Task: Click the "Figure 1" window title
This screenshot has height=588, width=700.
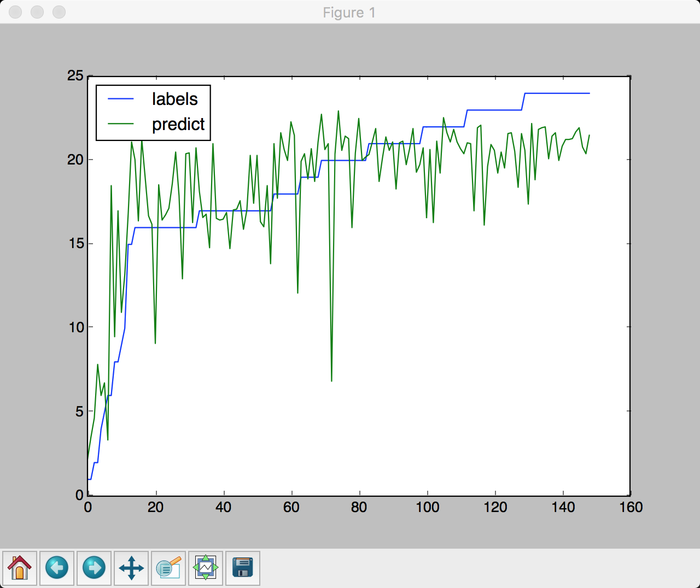Action: tap(349, 13)
